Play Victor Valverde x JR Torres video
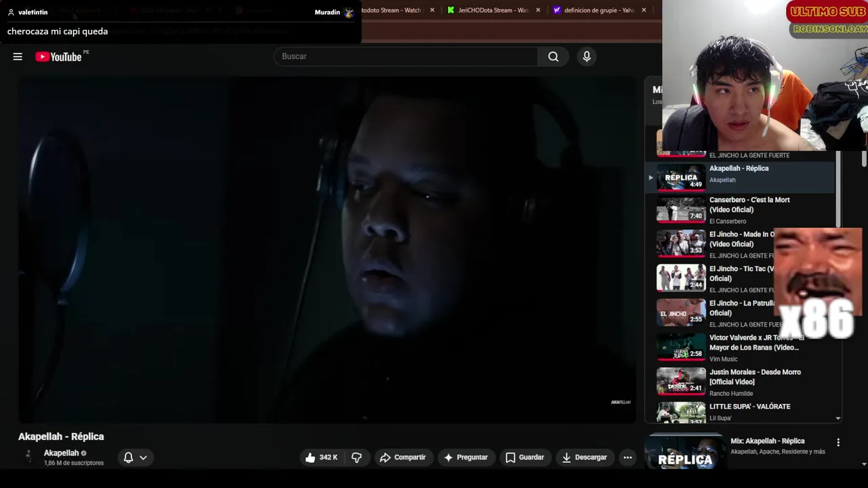The height and width of the screenshot is (488, 868). [741, 348]
